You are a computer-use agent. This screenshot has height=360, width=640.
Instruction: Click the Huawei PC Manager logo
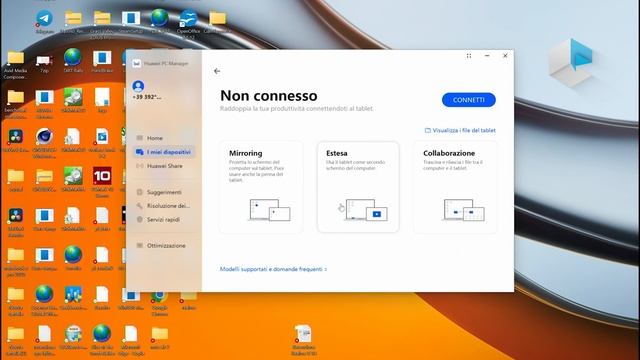coord(137,63)
